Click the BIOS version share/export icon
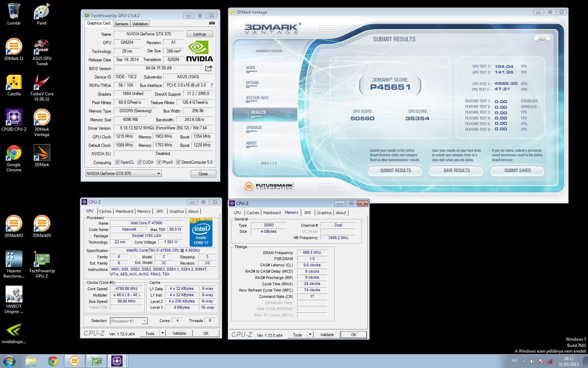 coord(209,68)
